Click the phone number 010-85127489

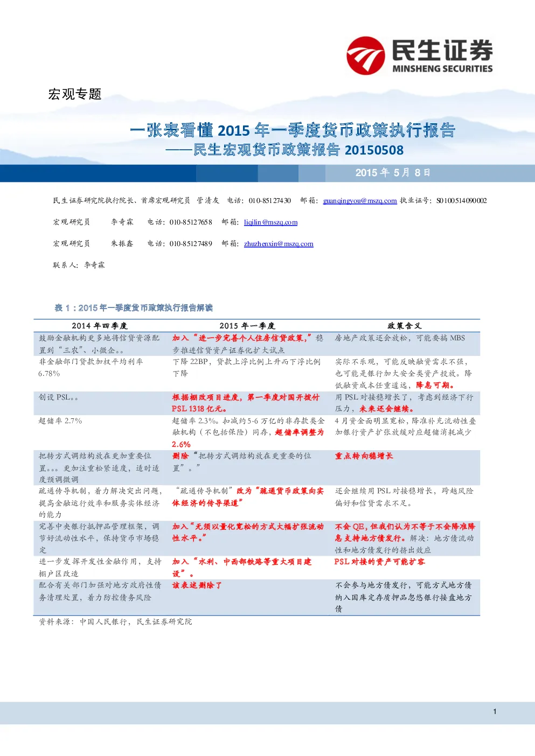191,244
